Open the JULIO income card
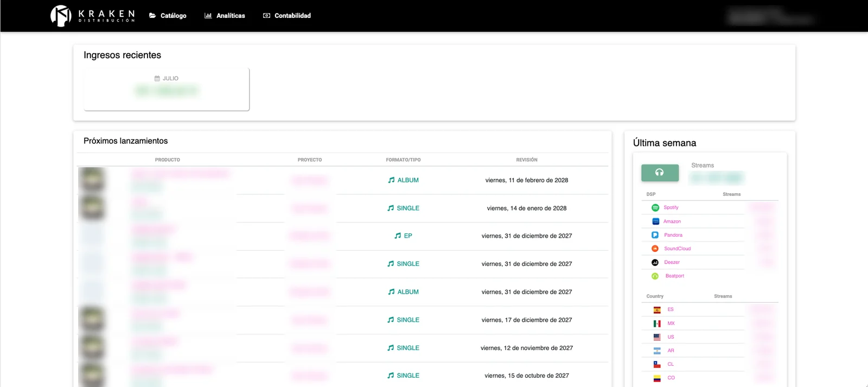 pos(167,89)
